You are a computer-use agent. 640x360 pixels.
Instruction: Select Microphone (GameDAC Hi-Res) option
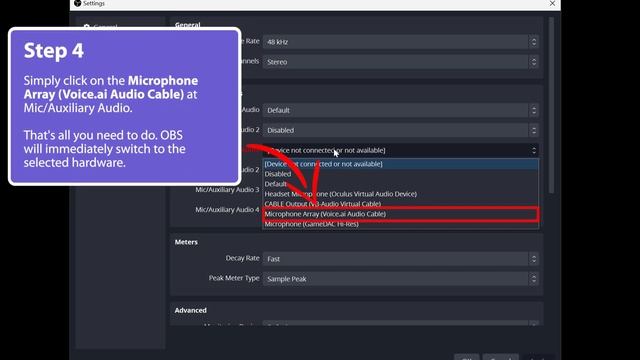[x=400, y=224]
